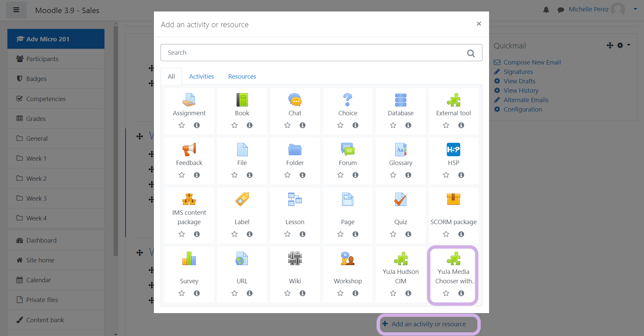
Task: Open Grades in the side navigation
Action: 36,119
